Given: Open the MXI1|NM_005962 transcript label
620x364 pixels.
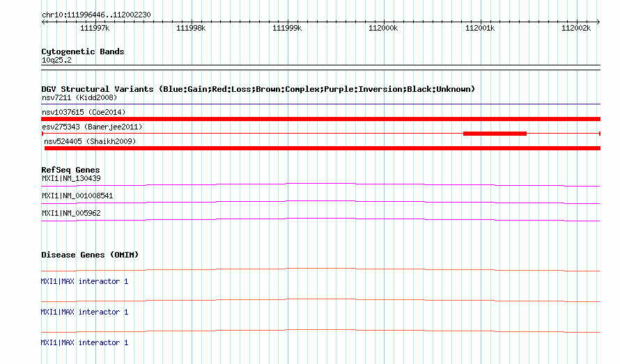Looking at the screenshot, I should (71, 214).
